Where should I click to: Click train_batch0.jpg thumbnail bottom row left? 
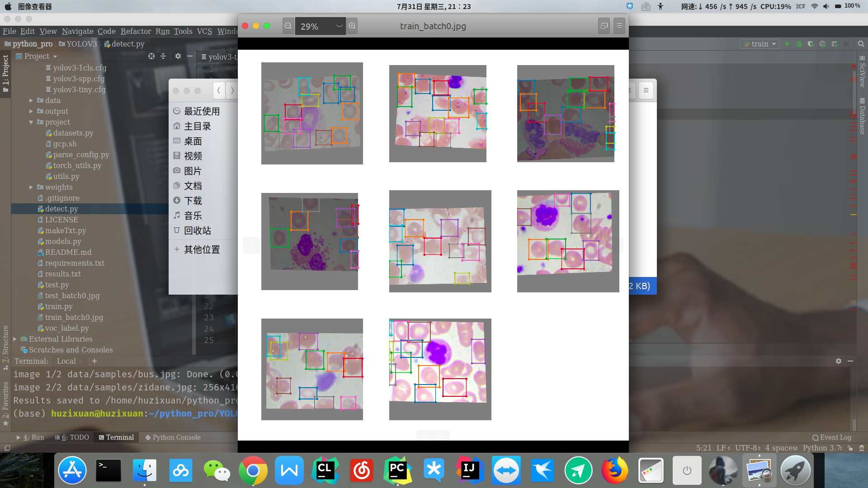click(312, 369)
